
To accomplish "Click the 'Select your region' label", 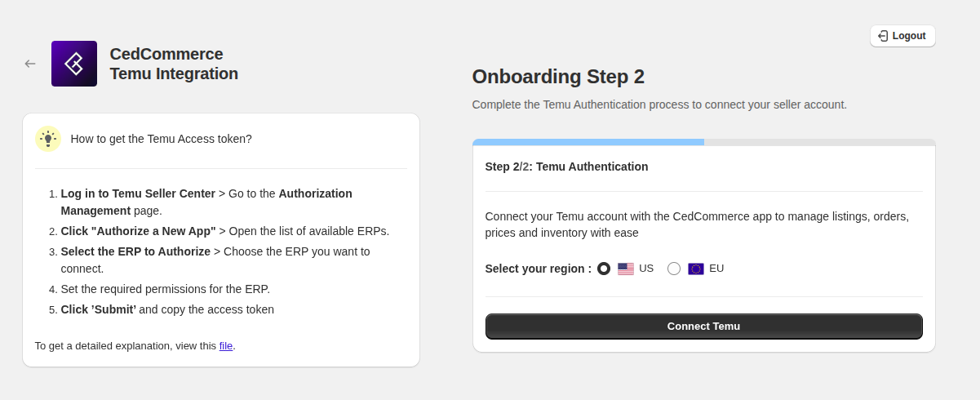I will click(539, 269).
